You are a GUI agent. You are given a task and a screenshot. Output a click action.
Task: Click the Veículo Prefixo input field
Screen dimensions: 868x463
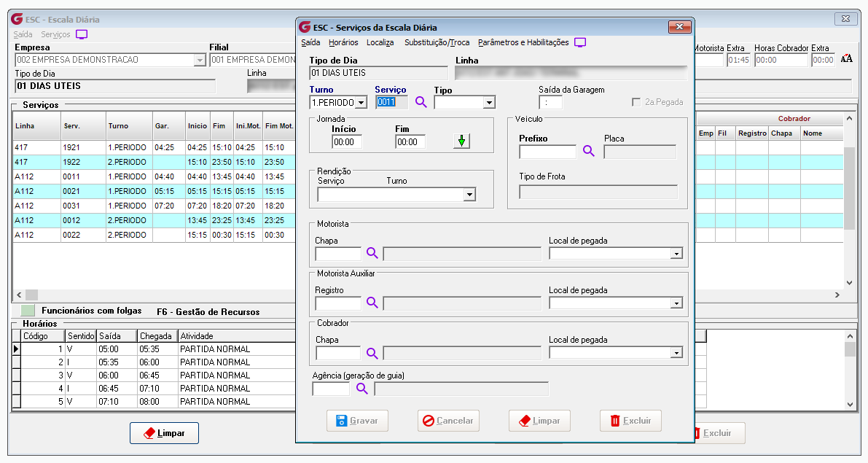pyautogui.click(x=547, y=152)
